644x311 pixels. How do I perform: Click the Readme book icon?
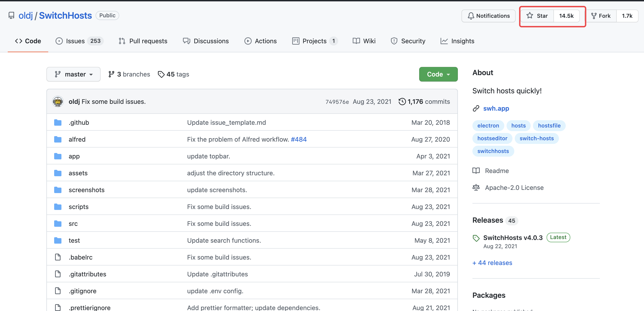476,171
